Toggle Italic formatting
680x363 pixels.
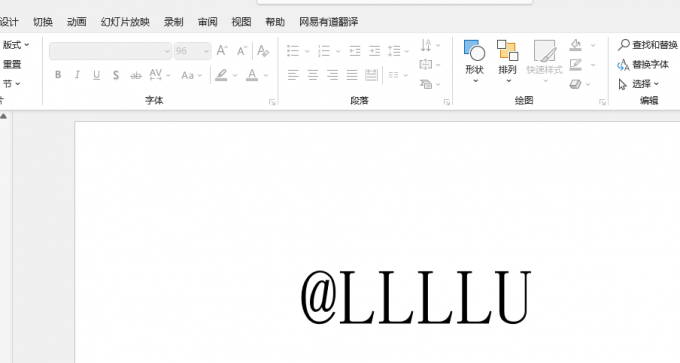point(77,75)
